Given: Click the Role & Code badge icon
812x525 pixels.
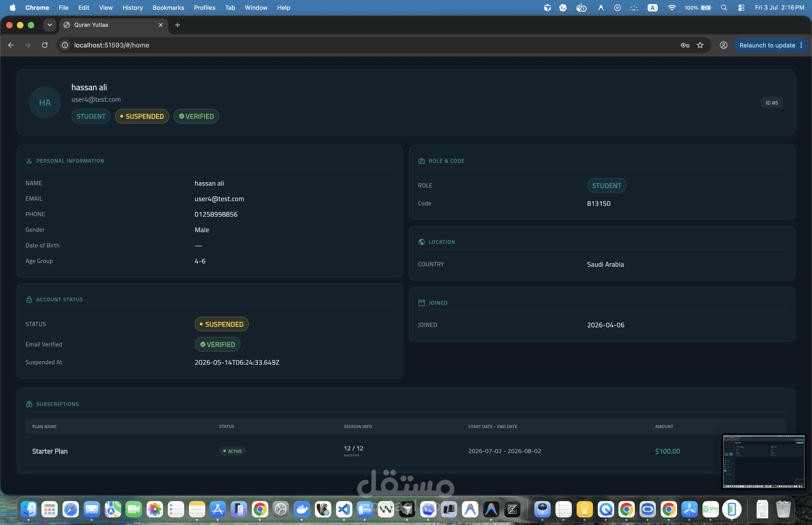Looking at the screenshot, I should pyautogui.click(x=422, y=161).
